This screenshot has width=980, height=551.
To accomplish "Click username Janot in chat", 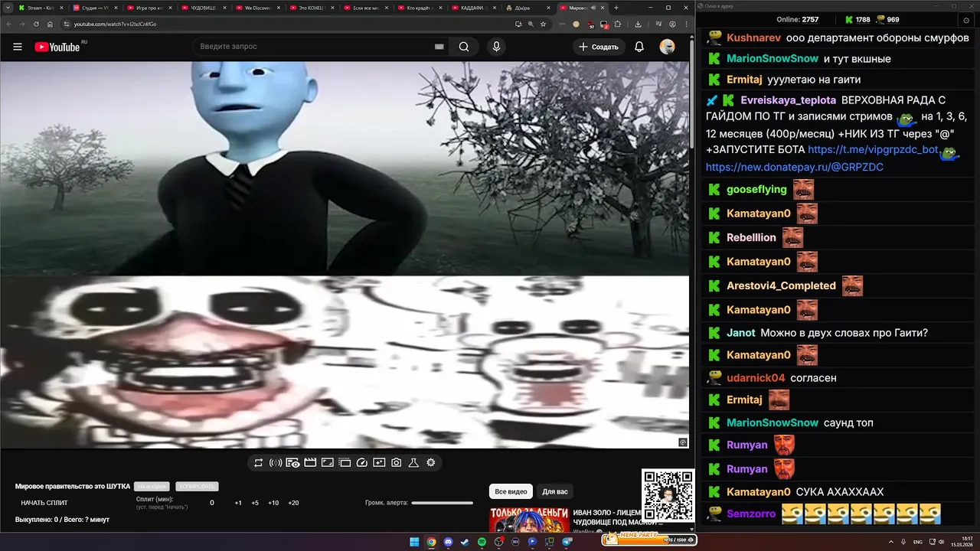I will pos(741,333).
